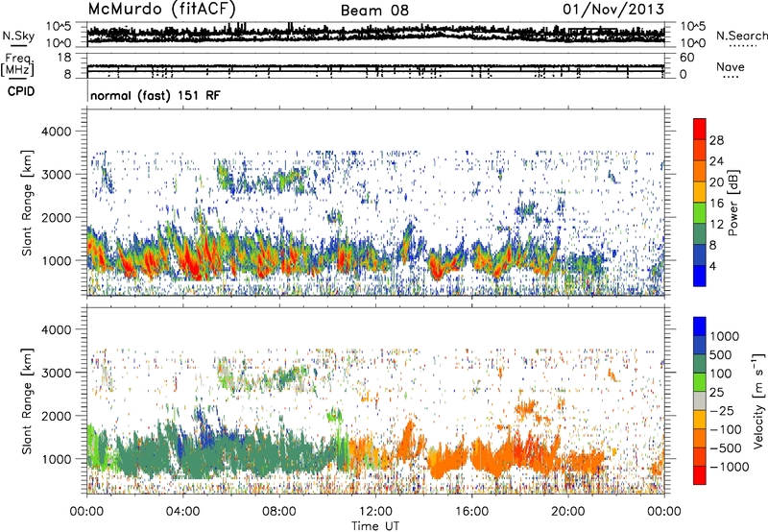Click the "N.Search" legend label
This screenshot has width=768, height=532.
pyautogui.click(x=741, y=36)
